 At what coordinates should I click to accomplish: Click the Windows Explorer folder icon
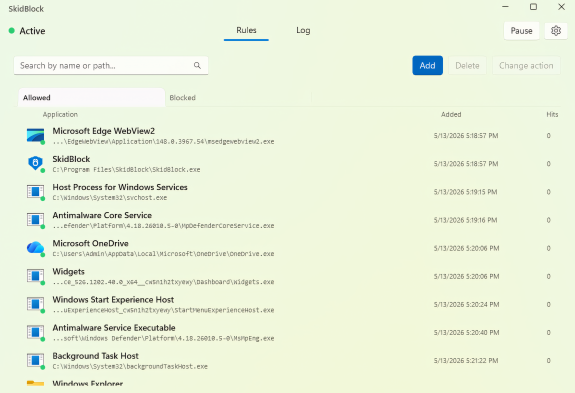(x=36, y=383)
